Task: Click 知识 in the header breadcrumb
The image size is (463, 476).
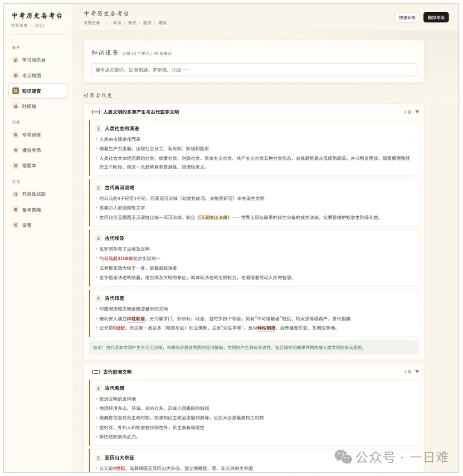Action: click(x=132, y=23)
